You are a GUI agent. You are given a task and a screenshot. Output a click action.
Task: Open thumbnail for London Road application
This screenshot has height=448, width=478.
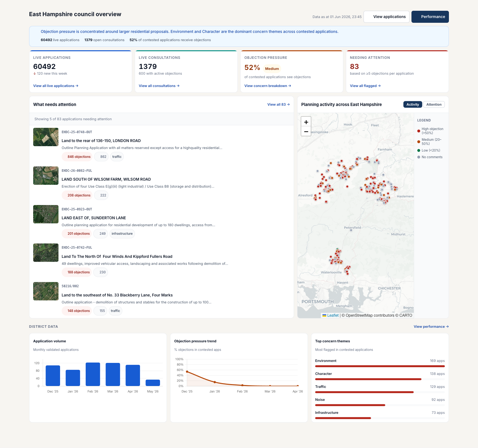pos(46,137)
